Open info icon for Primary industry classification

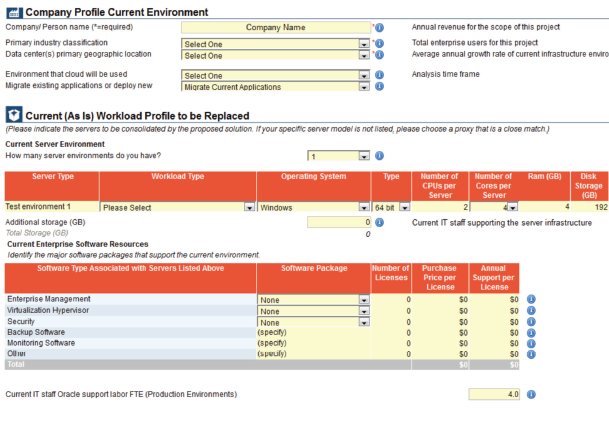tap(379, 43)
